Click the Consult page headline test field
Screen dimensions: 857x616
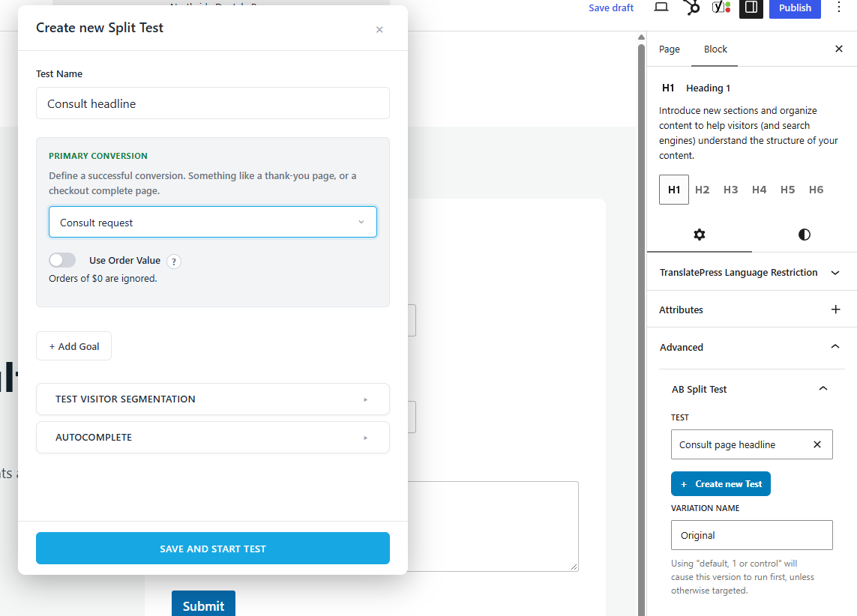point(751,444)
